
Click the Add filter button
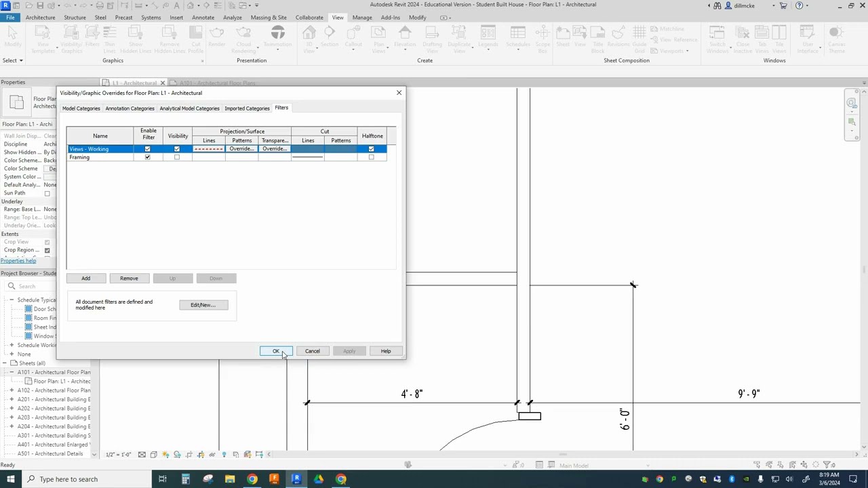coord(86,279)
